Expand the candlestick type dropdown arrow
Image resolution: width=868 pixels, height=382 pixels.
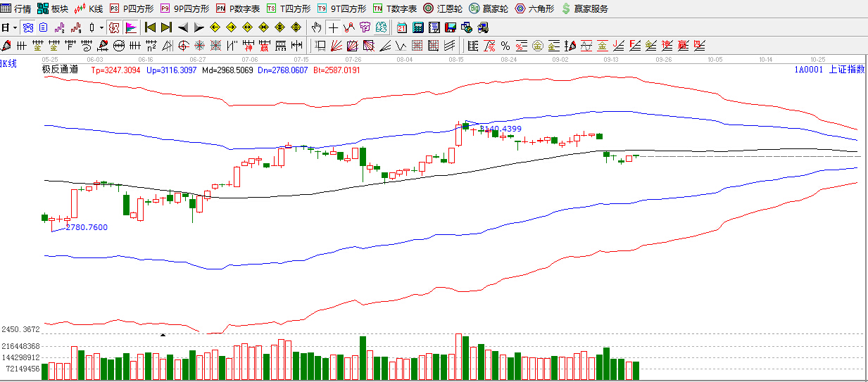tap(101, 28)
